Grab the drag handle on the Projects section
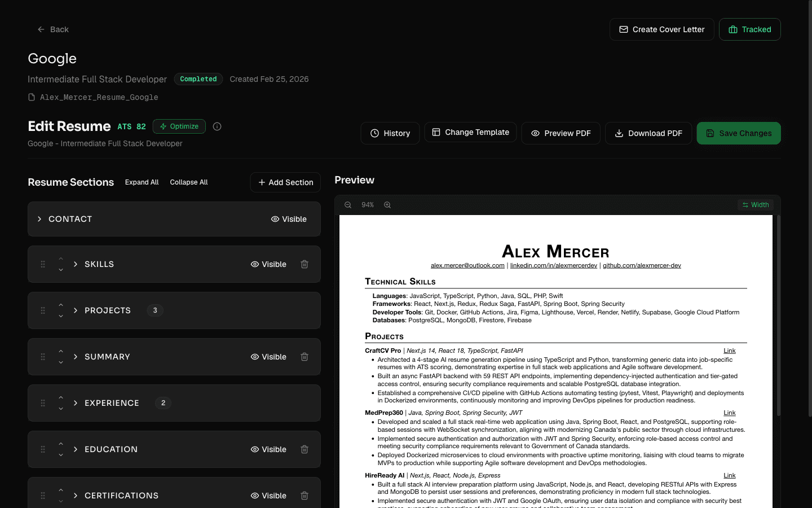Viewport: 812px width, 508px height. [42, 310]
